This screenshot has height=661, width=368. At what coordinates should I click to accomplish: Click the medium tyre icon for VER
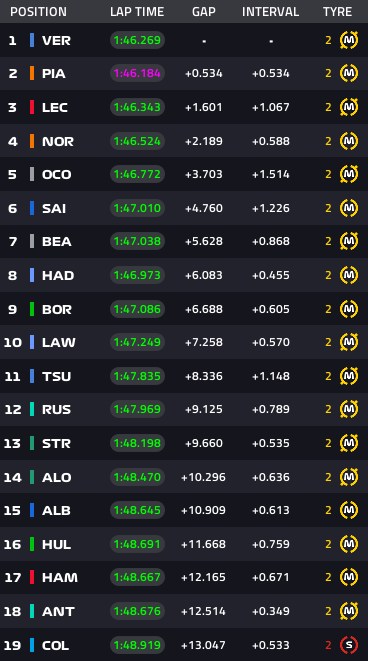(349, 40)
